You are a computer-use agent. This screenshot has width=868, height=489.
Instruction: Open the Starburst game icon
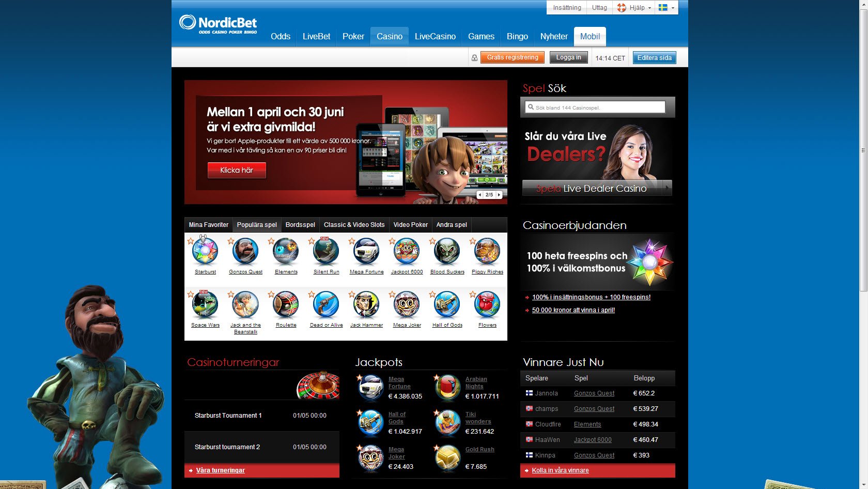[x=205, y=251]
